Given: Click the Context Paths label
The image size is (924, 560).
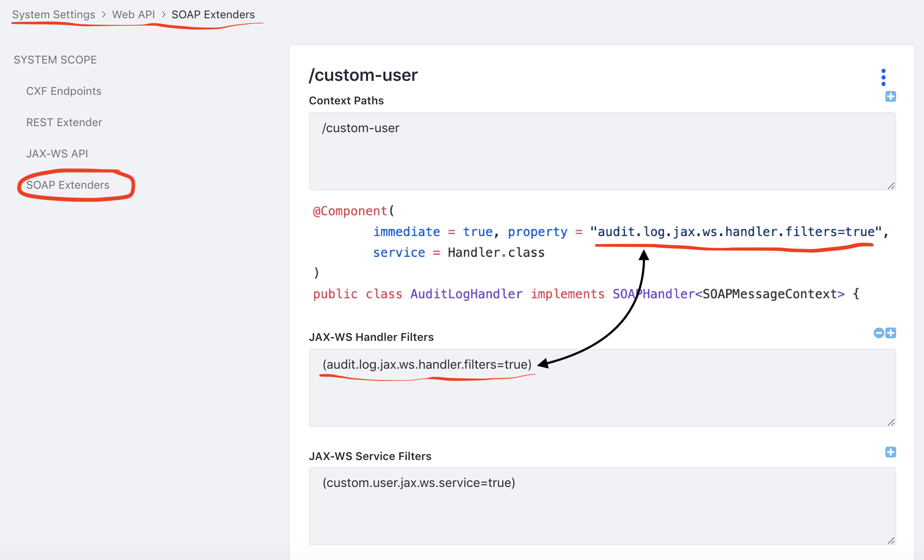Looking at the screenshot, I should point(346,100).
